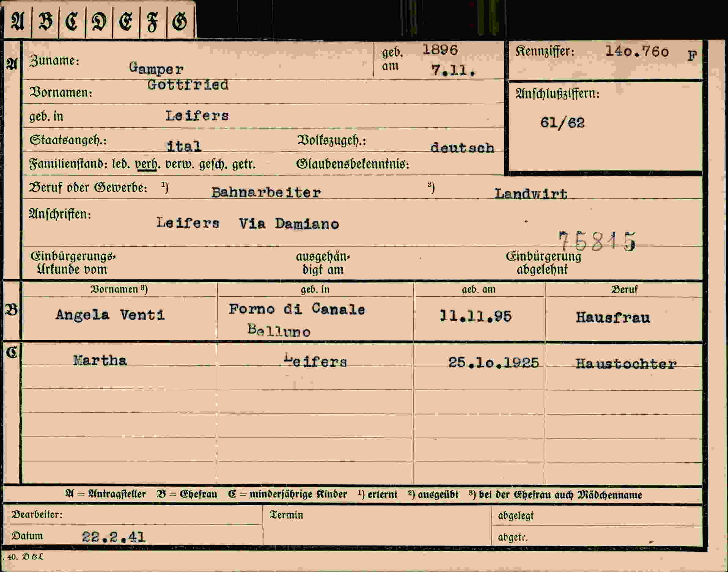Image resolution: width=728 pixels, height=572 pixels.
Task: Click the 'Einbürgerungs-Urkunde vom' label
Action: coord(73,263)
